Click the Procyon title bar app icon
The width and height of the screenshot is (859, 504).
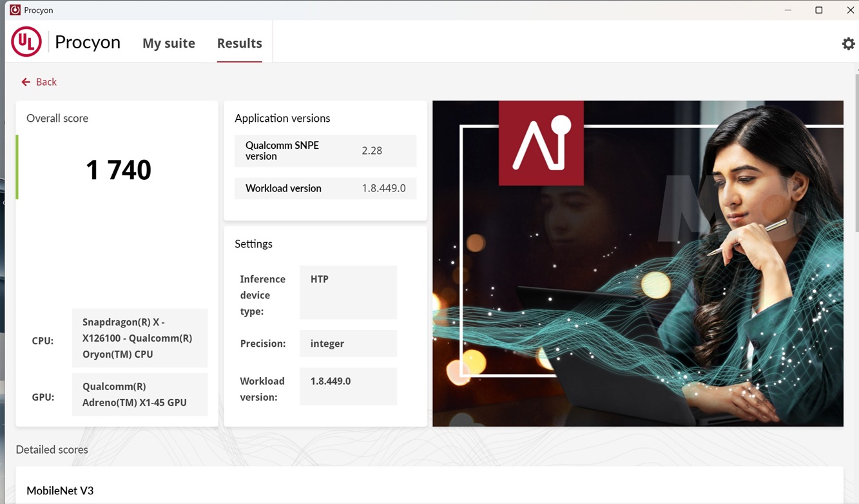tap(14, 10)
